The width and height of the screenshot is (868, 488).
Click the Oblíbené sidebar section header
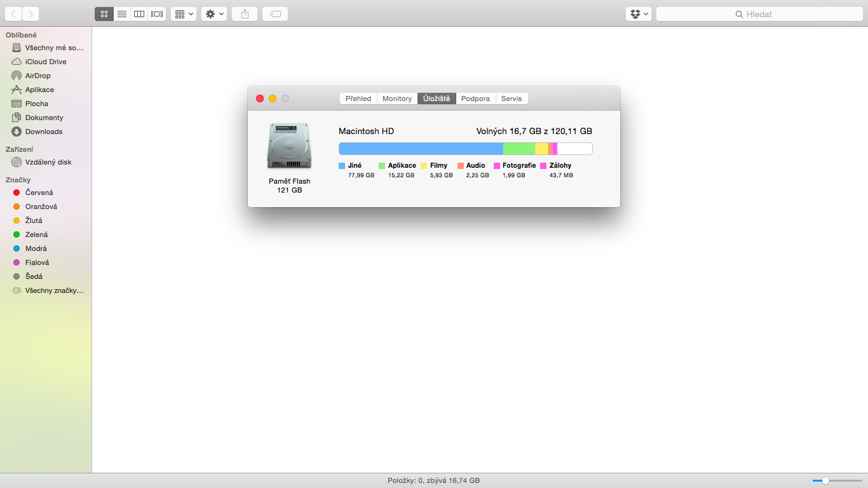21,35
